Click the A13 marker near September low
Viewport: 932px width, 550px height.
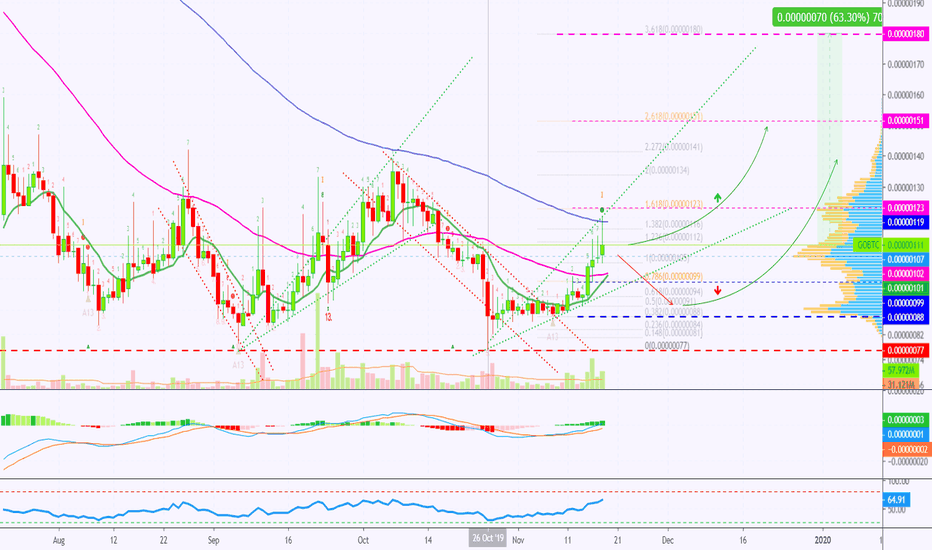pos(238,364)
